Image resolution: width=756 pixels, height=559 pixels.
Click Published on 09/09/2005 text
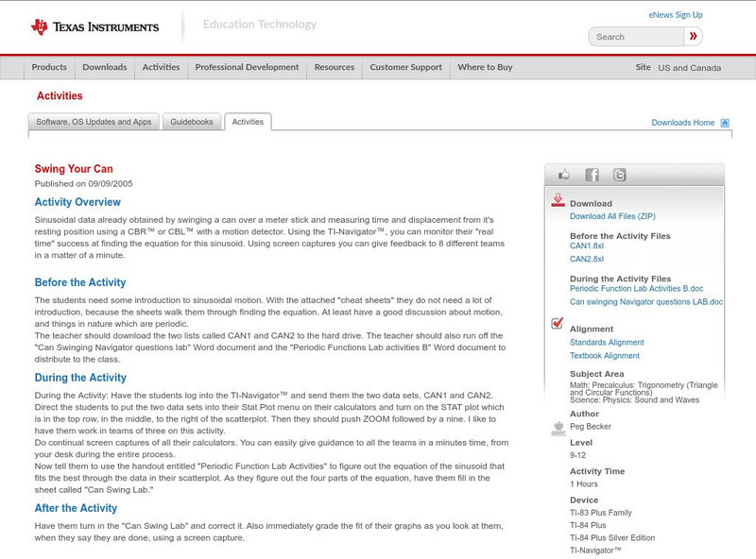pos(83,183)
